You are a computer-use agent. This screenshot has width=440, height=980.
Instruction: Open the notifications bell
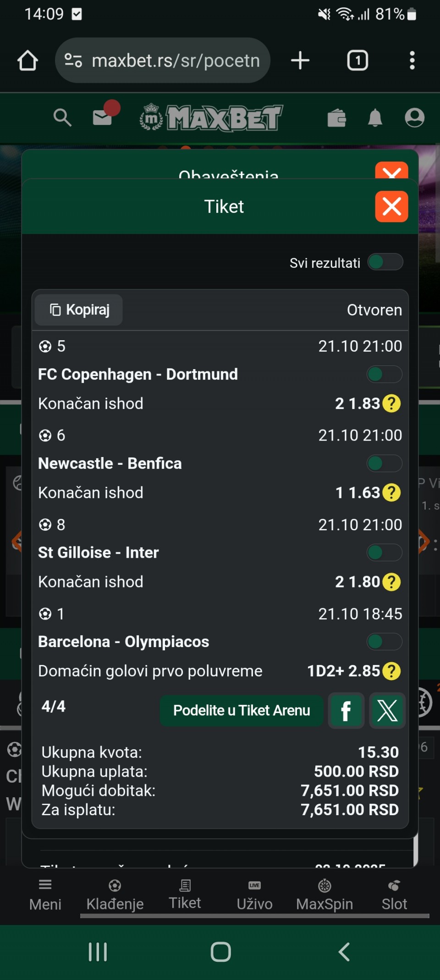coord(375,118)
